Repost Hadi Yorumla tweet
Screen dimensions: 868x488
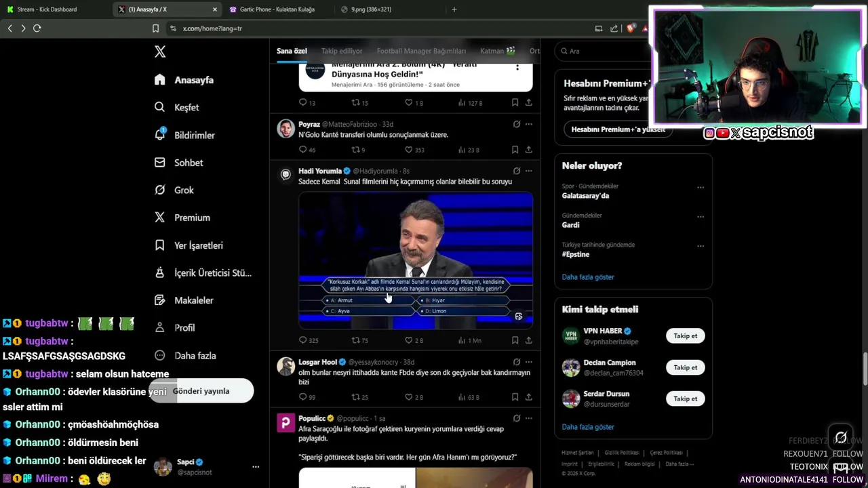pyautogui.click(x=355, y=340)
